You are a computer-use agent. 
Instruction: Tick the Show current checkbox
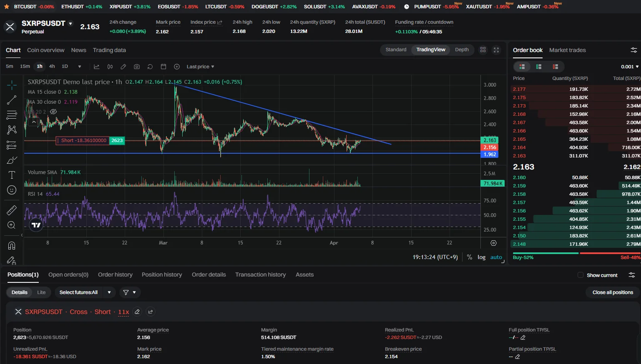[581, 275]
